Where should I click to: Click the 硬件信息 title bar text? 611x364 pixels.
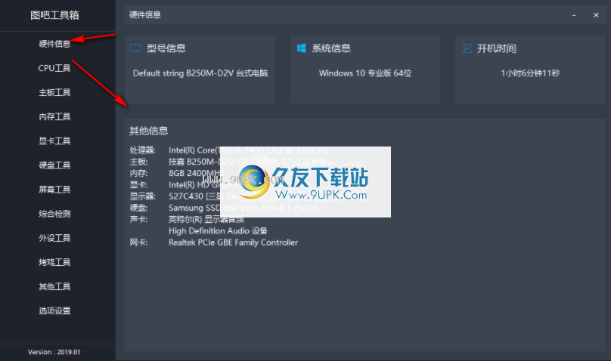click(x=145, y=15)
